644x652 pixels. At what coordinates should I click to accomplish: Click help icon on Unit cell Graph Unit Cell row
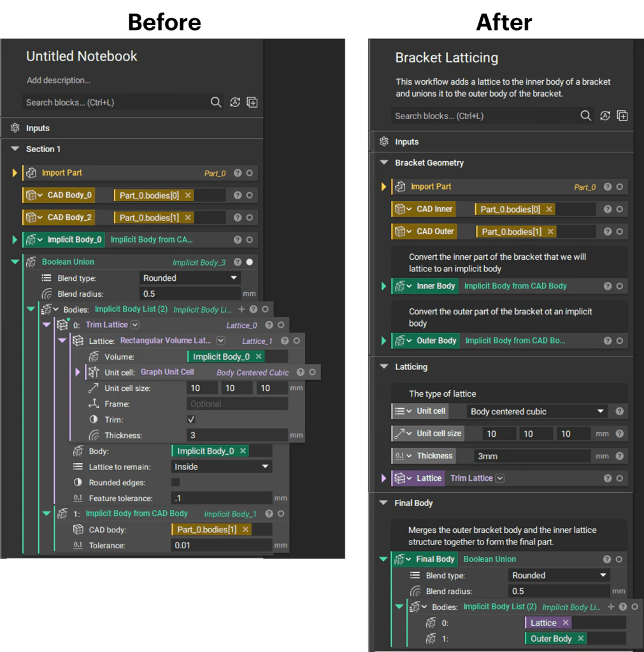(301, 372)
